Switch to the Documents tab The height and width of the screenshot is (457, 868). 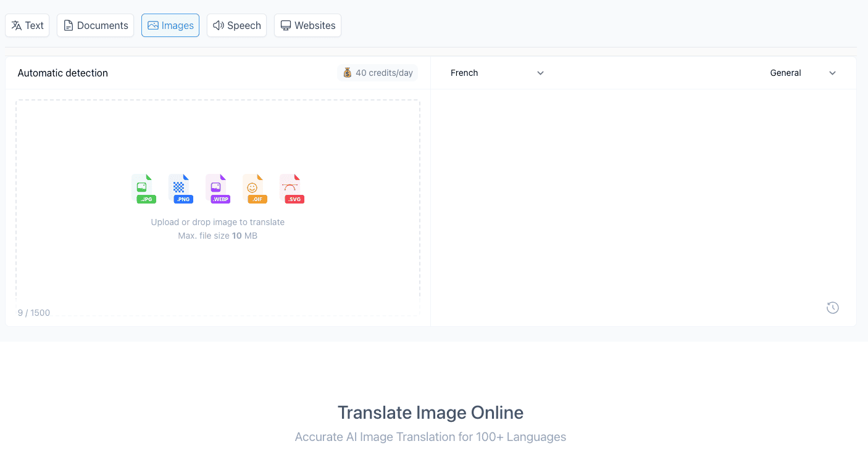tap(95, 25)
